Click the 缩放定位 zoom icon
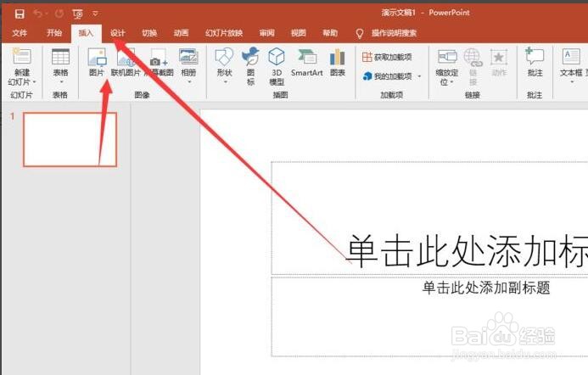This screenshot has height=375, width=588. point(447,57)
